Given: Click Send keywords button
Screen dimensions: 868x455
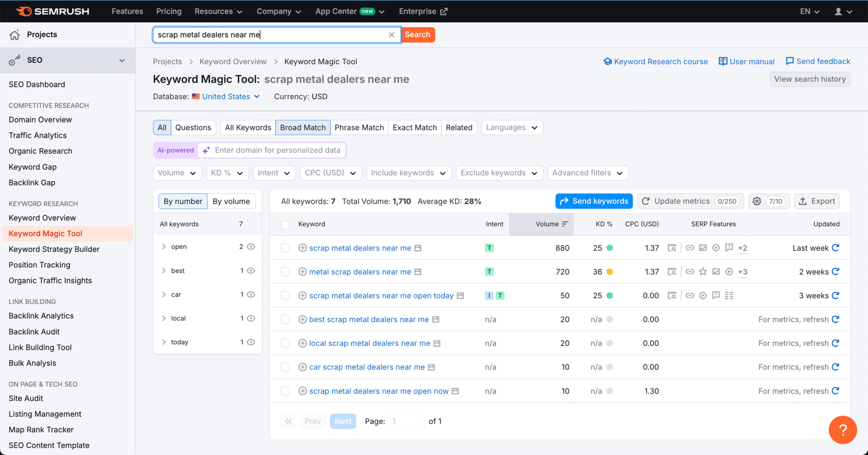Looking at the screenshot, I should [x=594, y=201].
